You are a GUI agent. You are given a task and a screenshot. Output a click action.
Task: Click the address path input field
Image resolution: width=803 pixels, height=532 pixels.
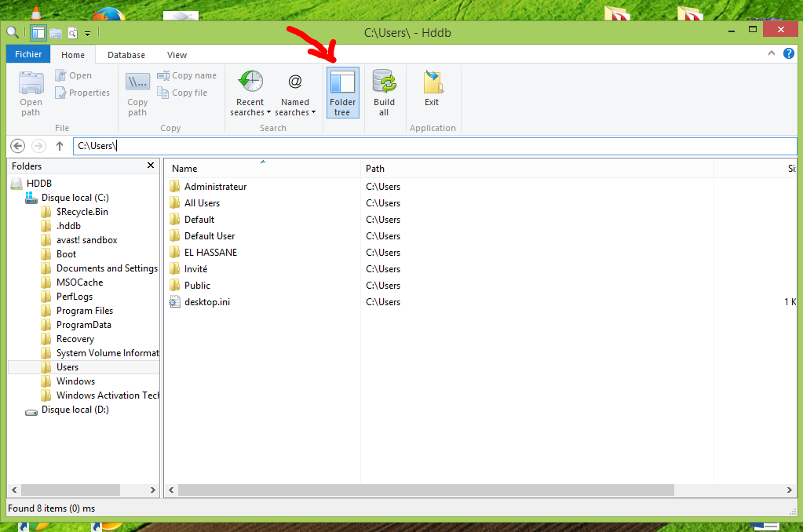coord(432,146)
